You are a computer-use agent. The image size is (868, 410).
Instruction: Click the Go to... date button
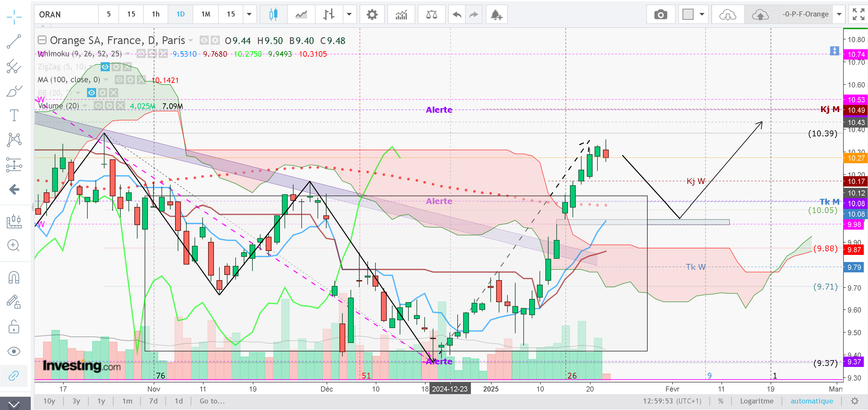point(212,401)
